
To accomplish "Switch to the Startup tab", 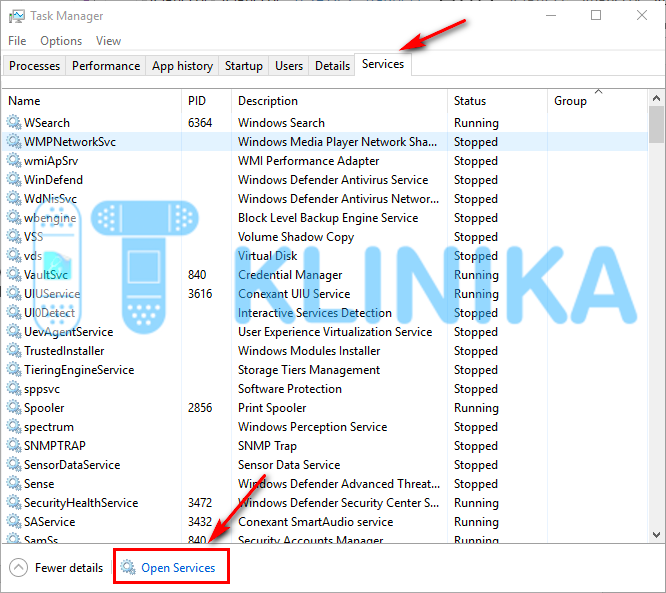I will point(243,66).
